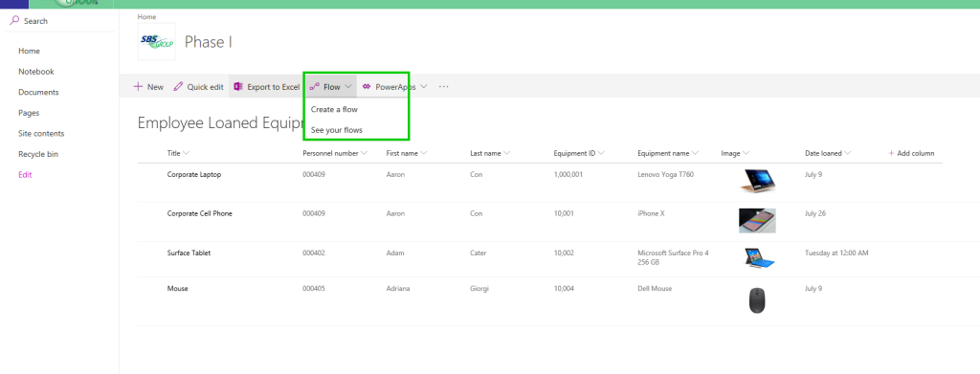
Task: Click the pencil icon for Quick edit
Action: pyautogui.click(x=178, y=87)
